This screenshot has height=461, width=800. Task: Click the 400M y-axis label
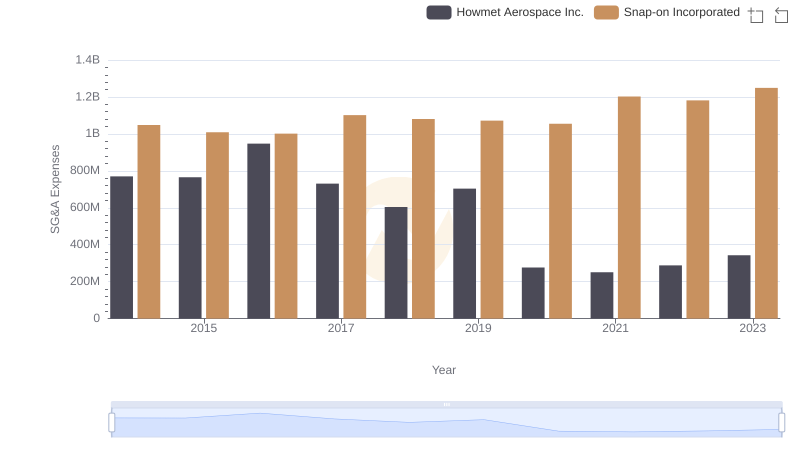85,244
